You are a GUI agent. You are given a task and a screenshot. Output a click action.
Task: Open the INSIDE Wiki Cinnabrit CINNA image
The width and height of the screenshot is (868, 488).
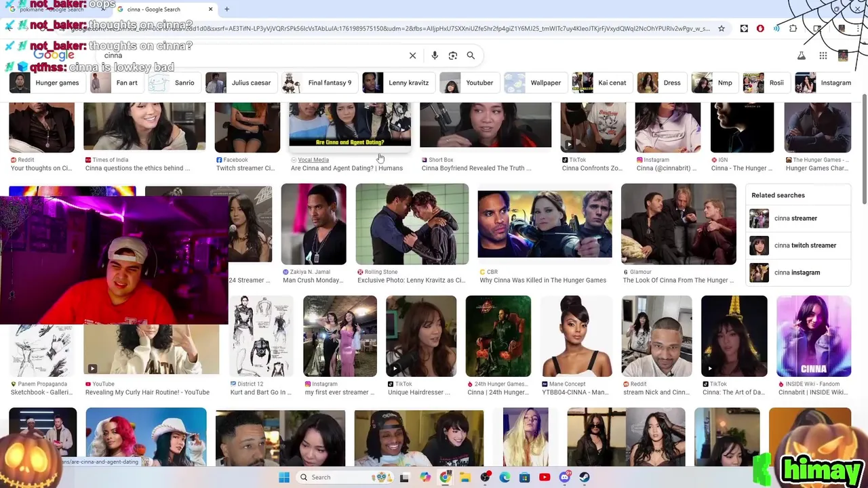coord(814,335)
